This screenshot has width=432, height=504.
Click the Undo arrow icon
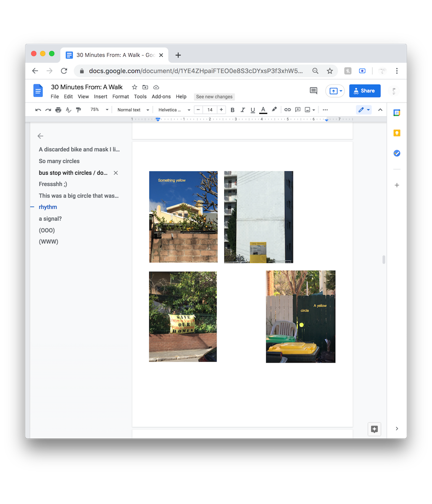point(38,110)
